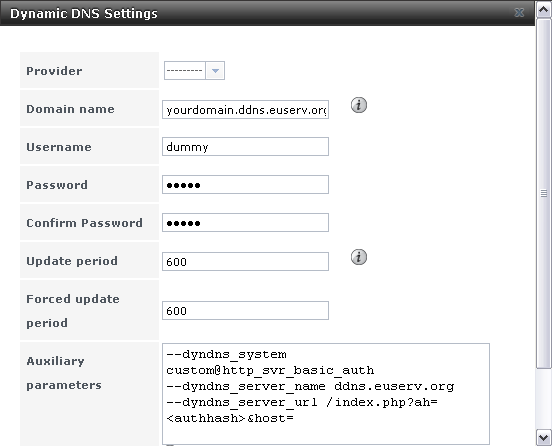Image resolution: width=552 pixels, height=446 pixels.
Task: Focus the Forced update period field
Action: [245, 310]
